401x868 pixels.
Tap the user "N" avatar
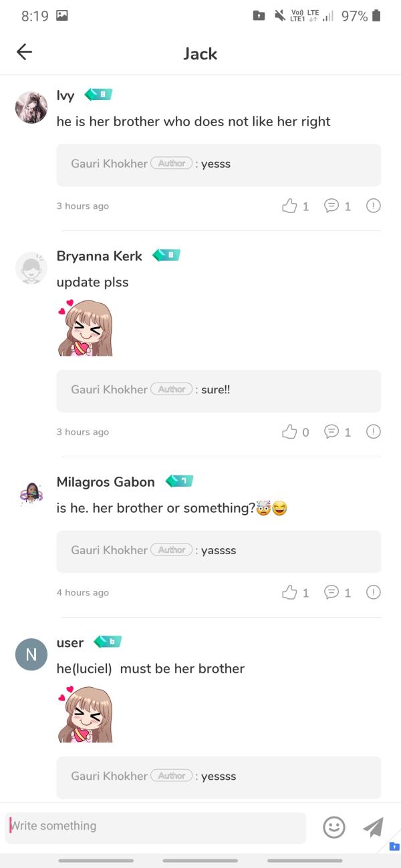tap(31, 655)
